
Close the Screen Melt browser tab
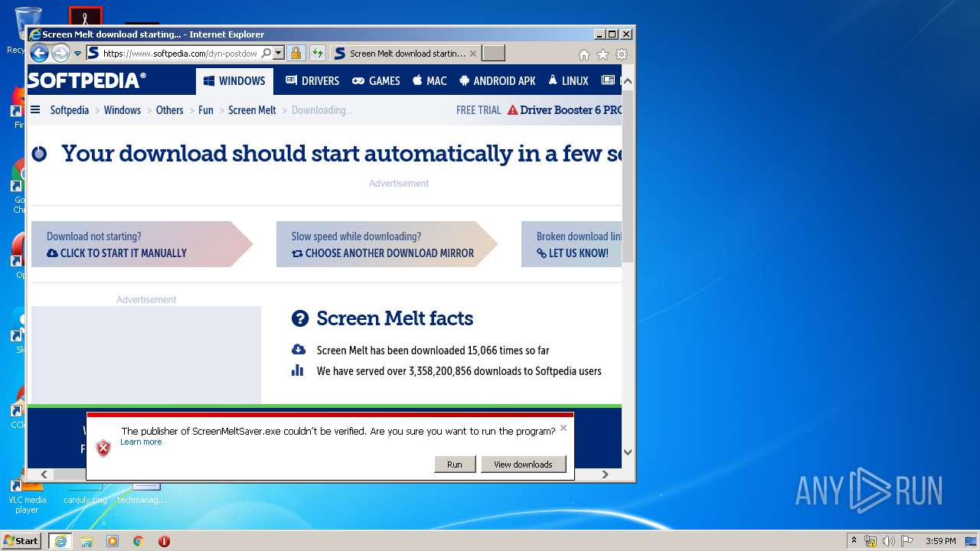[473, 54]
